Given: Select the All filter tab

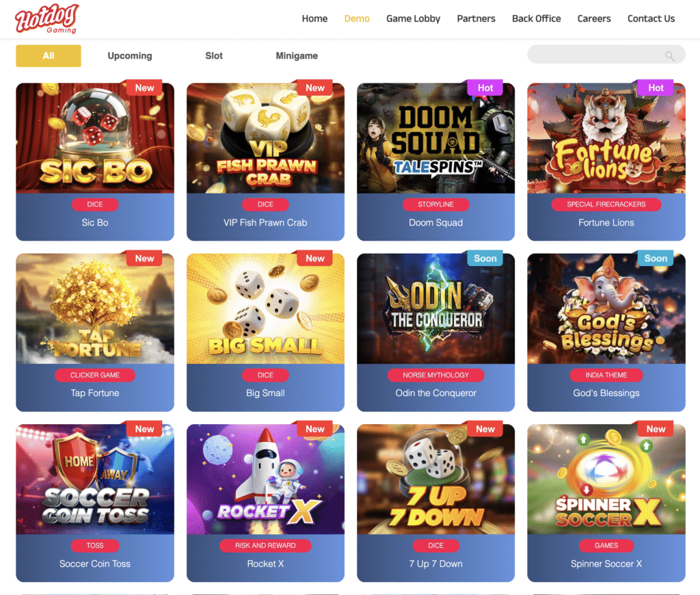Looking at the screenshot, I should coord(49,56).
